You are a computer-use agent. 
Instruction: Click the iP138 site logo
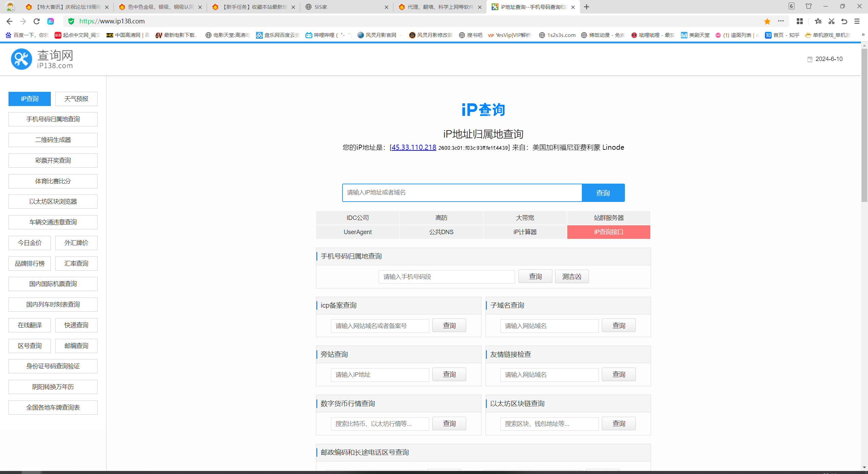click(x=42, y=59)
